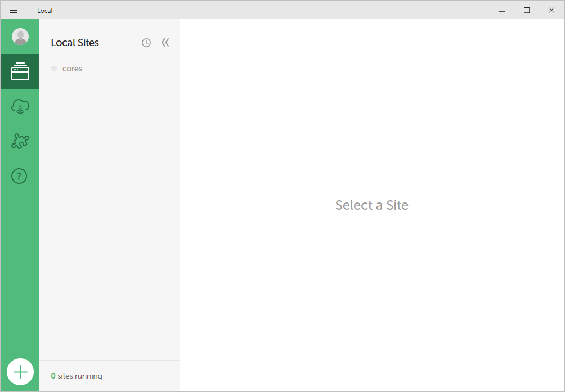This screenshot has width=565, height=392.
Task: Click the 0 sites running status
Action: click(77, 376)
